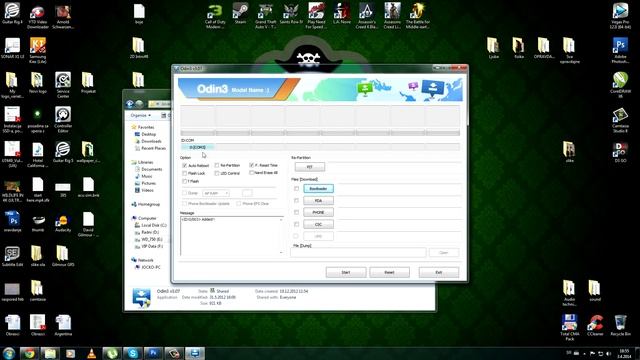Screen dimensions: 640x360
Task: Select Downloads in Explorer Favorites
Action: pos(151,141)
